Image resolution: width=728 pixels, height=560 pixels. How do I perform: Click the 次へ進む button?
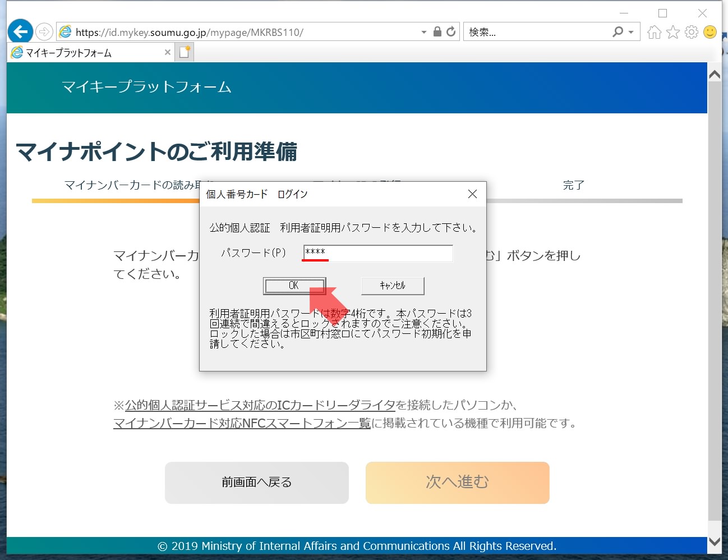click(458, 483)
